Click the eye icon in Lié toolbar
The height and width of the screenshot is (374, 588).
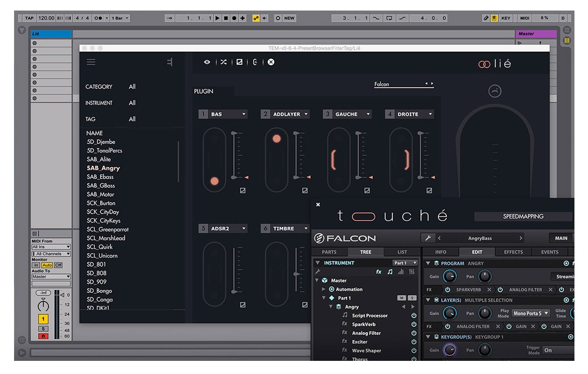pyautogui.click(x=207, y=62)
